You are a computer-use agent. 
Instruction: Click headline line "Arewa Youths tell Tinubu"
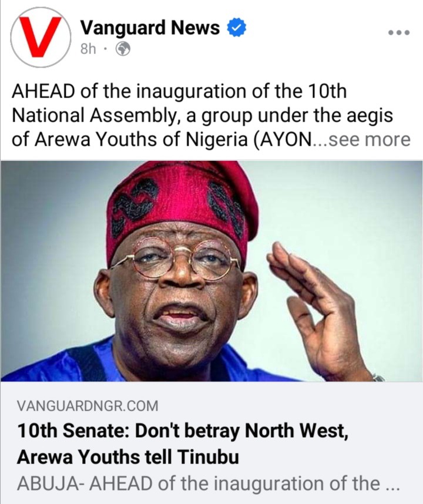coord(128,457)
